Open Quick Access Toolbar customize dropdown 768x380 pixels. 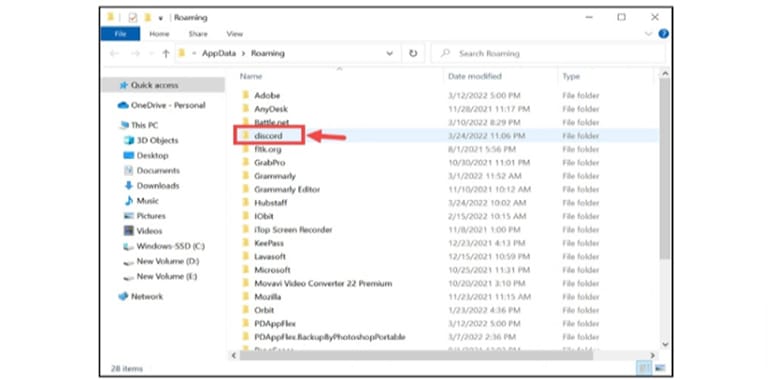pyautogui.click(x=160, y=18)
